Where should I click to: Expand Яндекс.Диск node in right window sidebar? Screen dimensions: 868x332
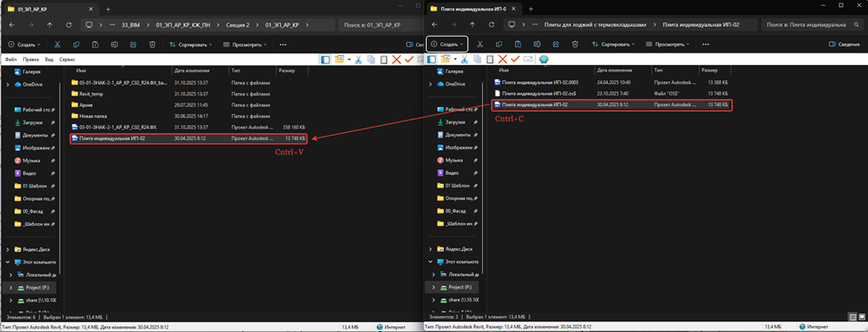click(430, 249)
